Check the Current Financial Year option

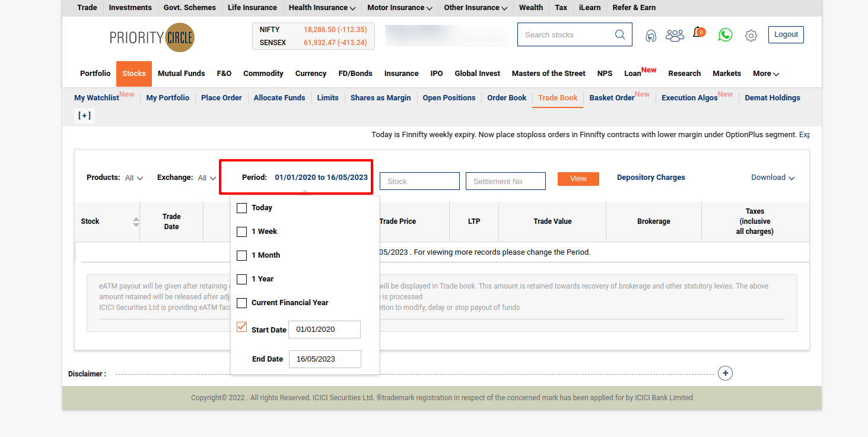tap(242, 303)
